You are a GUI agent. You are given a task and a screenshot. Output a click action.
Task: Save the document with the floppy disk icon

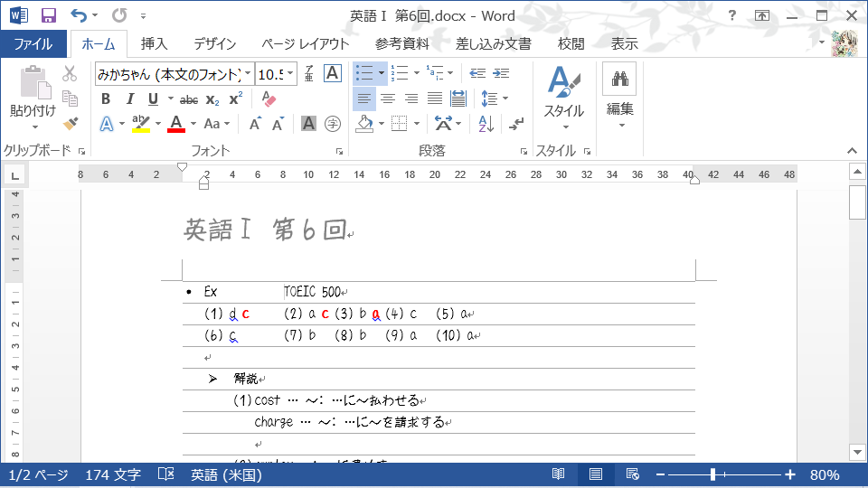(x=49, y=15)
